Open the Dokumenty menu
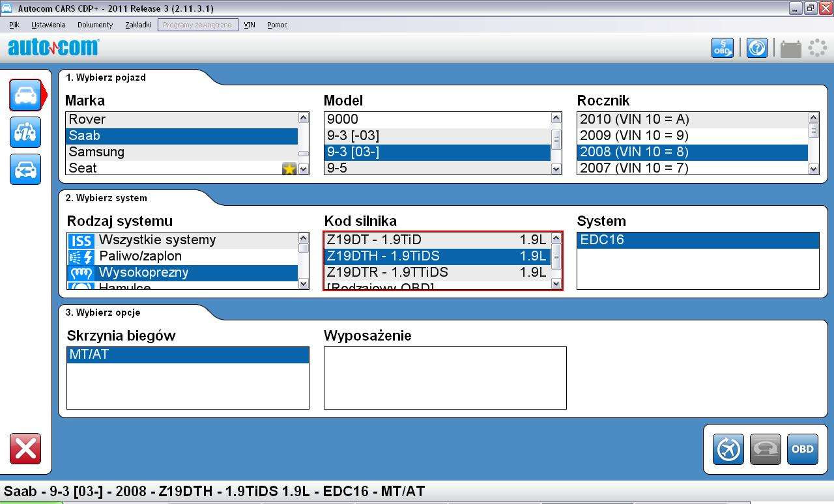This screenshot has width=834, height=504. pos(95,25)
